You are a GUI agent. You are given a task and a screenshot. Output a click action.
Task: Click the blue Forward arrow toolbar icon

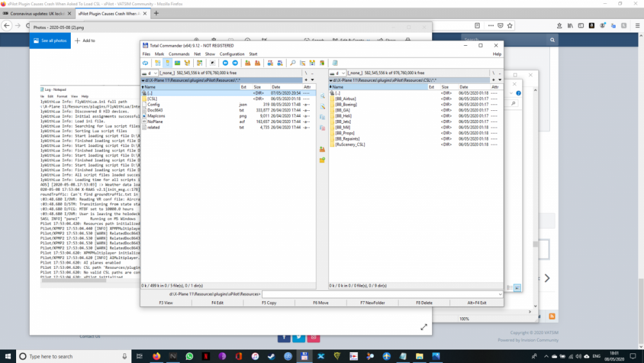coord(235,63)
